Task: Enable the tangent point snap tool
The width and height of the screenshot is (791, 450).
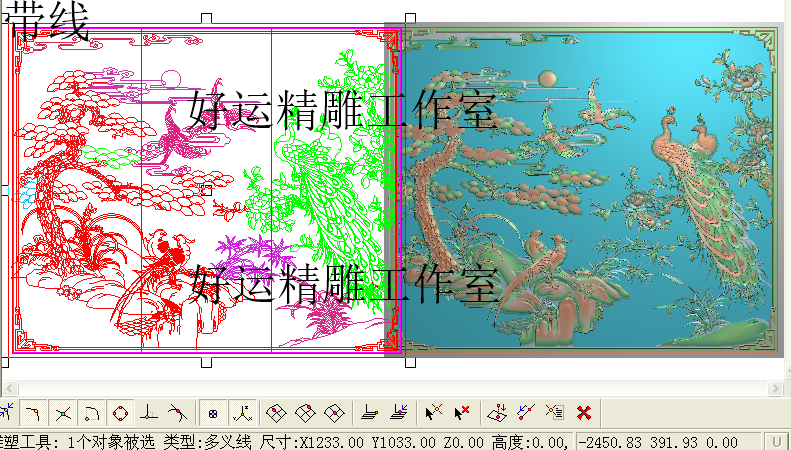Action: pyautogui.click(x=177, y=414)
